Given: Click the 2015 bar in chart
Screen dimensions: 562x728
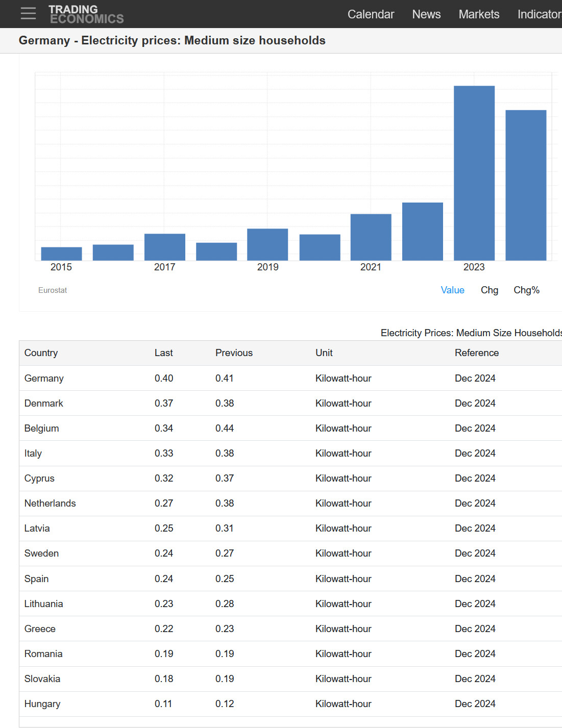Looking at the screenshot, I should coord(61,254).
